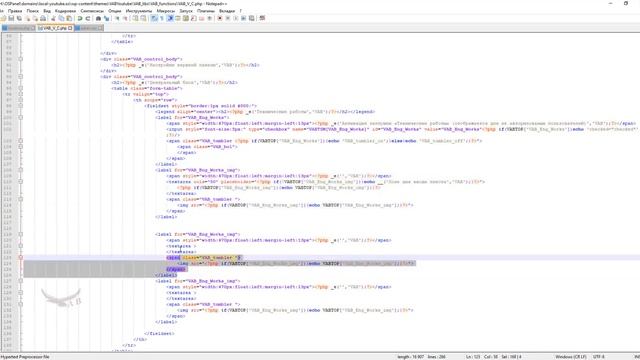This screenshot has height=360, width=640.
Task: Click the closing fieldset tag line
Action: (160, 333)
